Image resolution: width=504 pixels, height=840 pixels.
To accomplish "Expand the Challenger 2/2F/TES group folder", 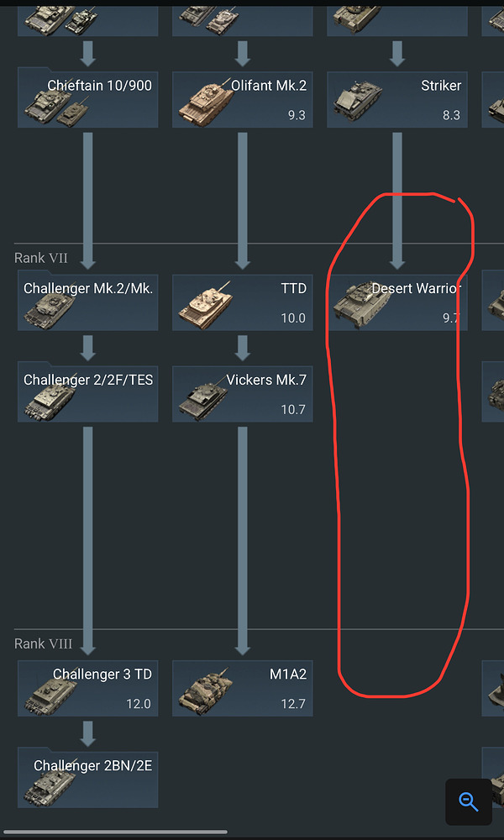I will [x=88, y=391].
